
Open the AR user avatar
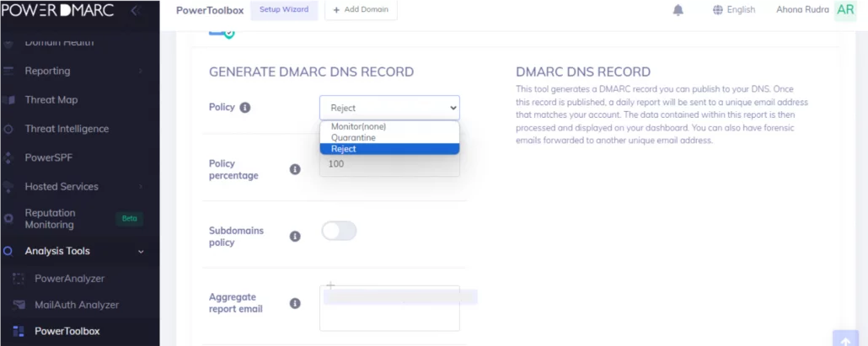(x=845, y=9)
